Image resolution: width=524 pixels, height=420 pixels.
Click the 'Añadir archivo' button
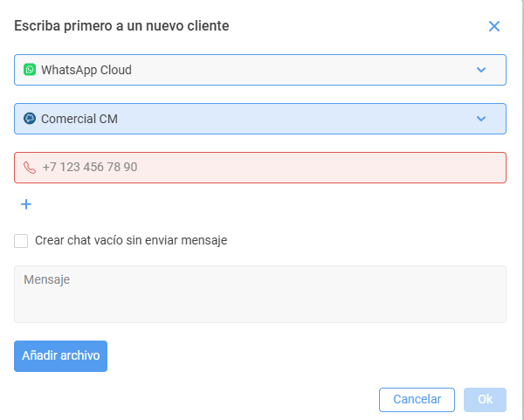coord(60,356)
